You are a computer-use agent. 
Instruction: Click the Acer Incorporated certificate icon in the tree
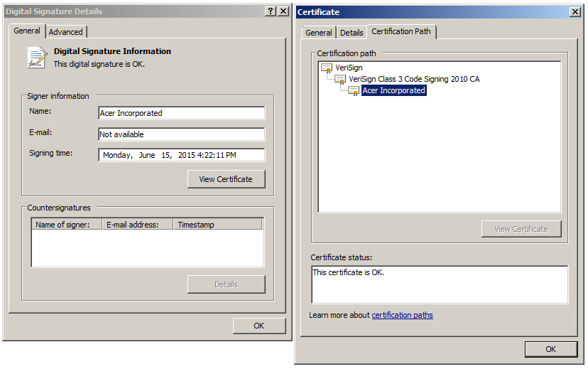point(354,91)
